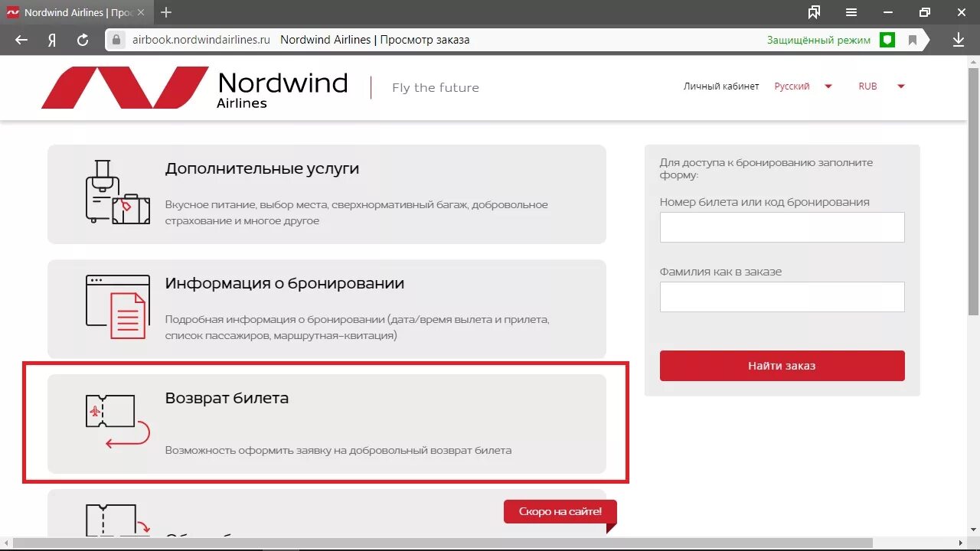Click the ticket number or booking code field
This screenshot has height=551, width=980.
[782, 227]
